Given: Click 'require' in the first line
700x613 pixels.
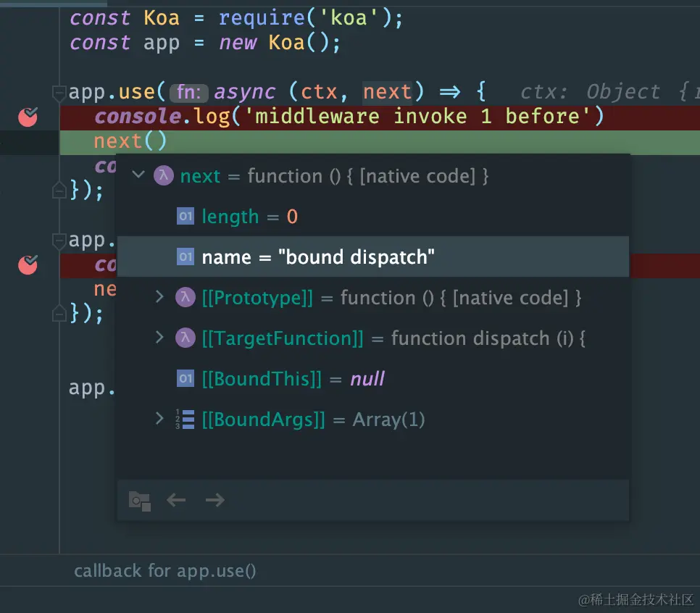Looking at the screenshot, I should (261, 18).
